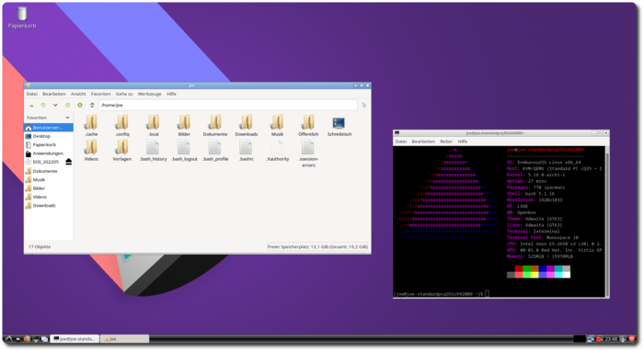644x351 pixels.
Task: Open the navigation history dropdown arrow
Action: click(x=55, y=106)
